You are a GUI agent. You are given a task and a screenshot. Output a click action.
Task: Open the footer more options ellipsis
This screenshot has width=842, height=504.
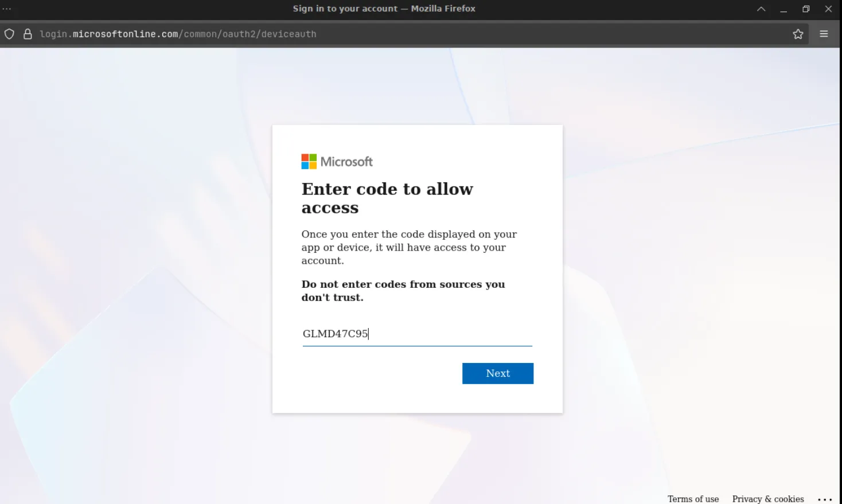point(825,499)
